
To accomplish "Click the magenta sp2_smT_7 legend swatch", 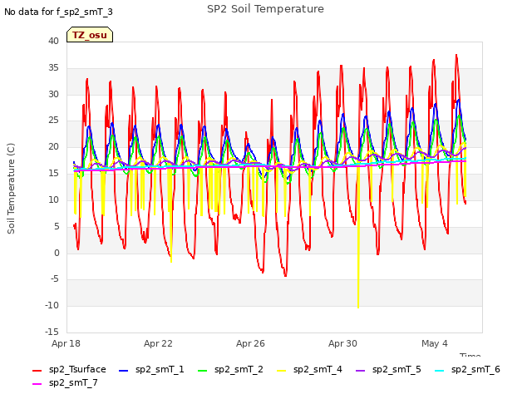I will point(37,384).
